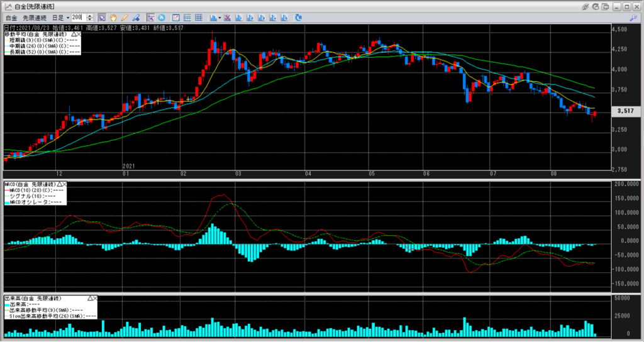This screenshot has width=644, height=342.
Task: Click the 出来高移動平均(9) legend entry
Action: (x=44, y=309)
